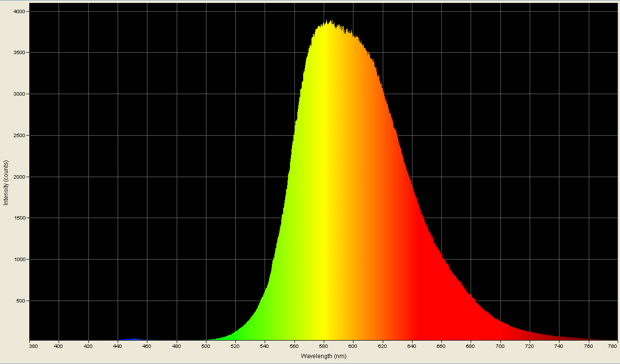Click the 500 intensity tick label
Viewport: 620px width, 364px height.
(x=21, y=301)
